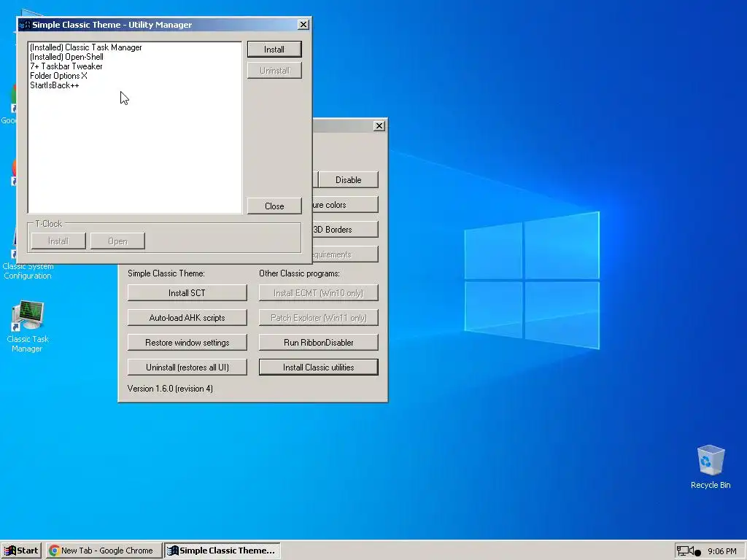The image size is (747, 560).
Task: Close the background Simple Classic Theme window
Action: click(x=379, y=125)
